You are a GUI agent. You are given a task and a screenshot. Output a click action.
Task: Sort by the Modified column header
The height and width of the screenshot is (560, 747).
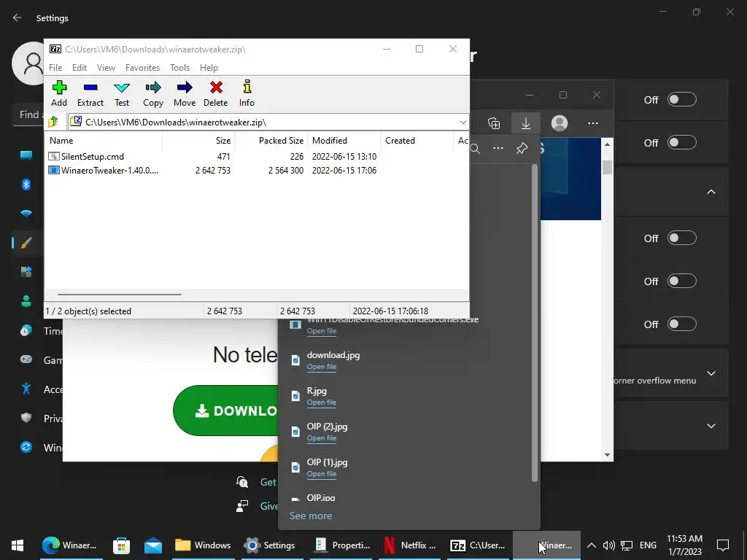tap(344, 141)
